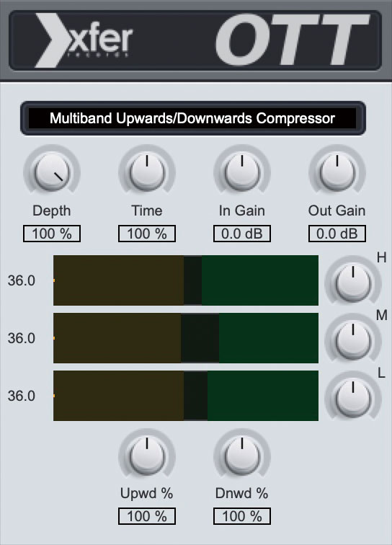
Task: Click the Depth label
Action: (52, 211)
